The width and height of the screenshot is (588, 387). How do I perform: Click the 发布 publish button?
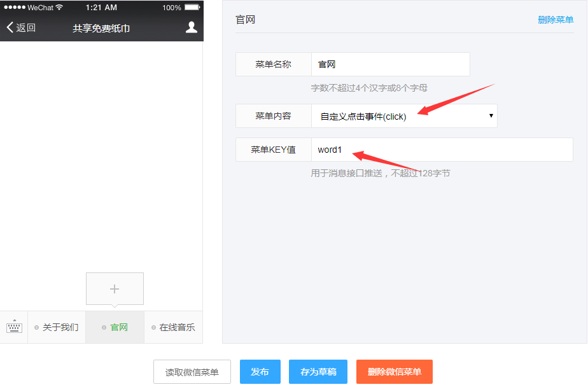pos(260,372)
